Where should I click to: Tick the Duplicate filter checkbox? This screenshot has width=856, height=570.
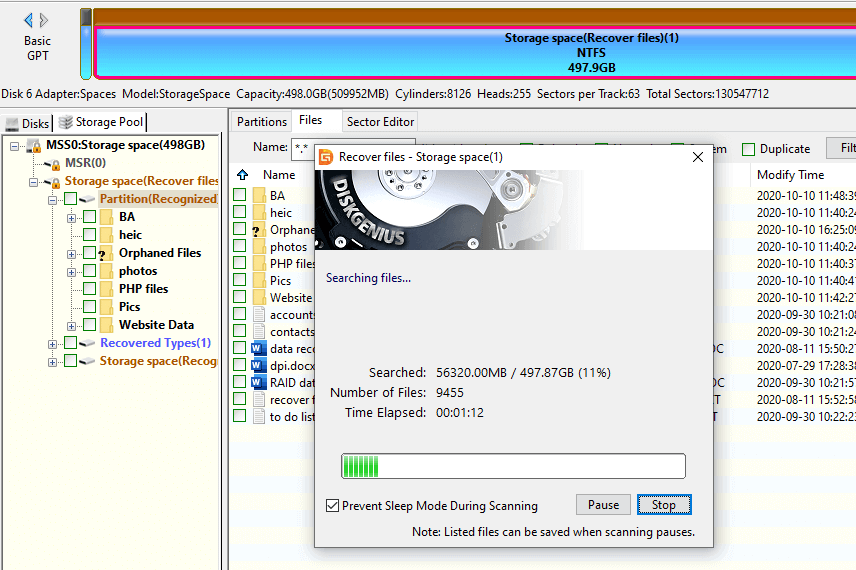748,149
